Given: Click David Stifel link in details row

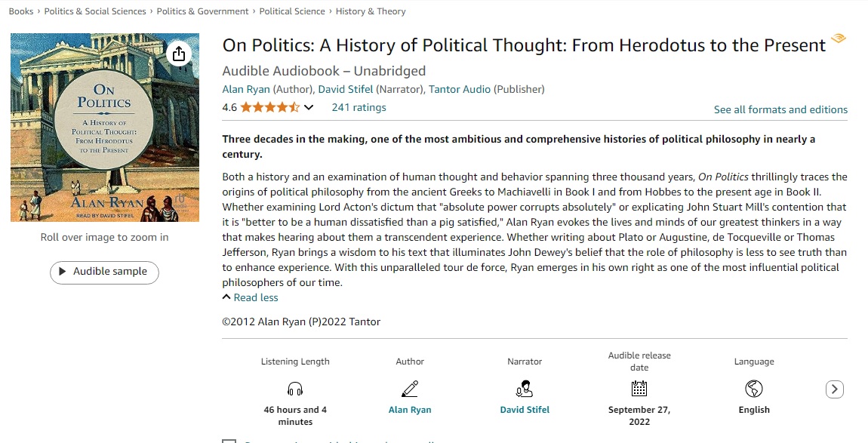Looking at the screenshot, I should tap(525, 410).
